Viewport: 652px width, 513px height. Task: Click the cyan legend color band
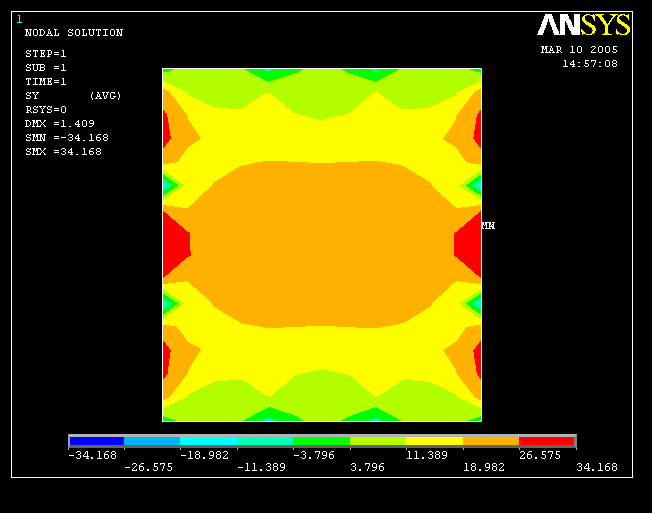pyautogui.click(x=208, y=441)
